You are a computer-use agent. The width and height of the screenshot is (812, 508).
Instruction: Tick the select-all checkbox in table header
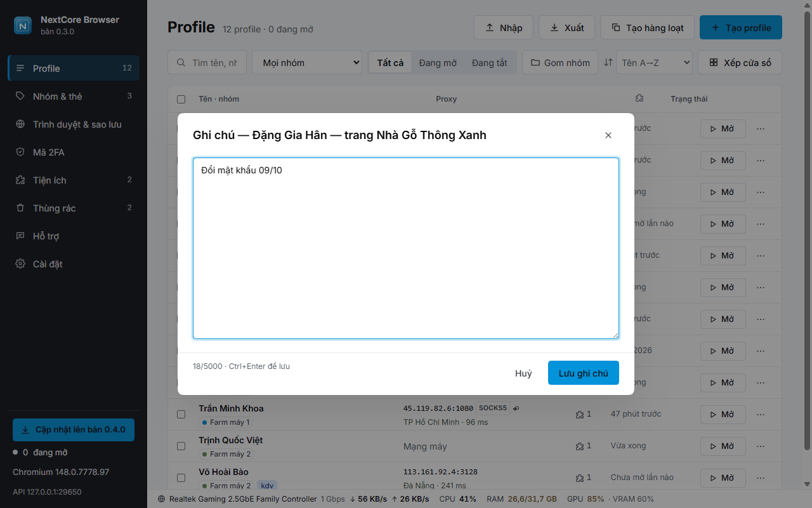click(181, 99)
